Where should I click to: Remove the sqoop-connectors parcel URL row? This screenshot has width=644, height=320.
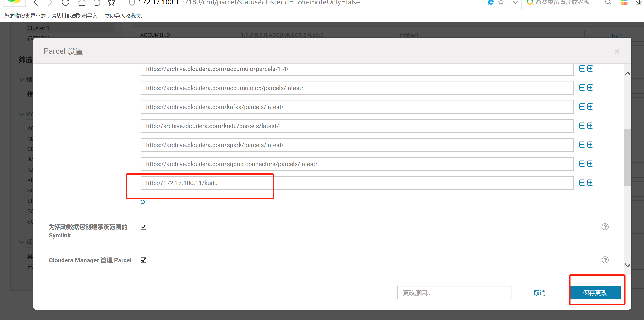tap(582, 163)
